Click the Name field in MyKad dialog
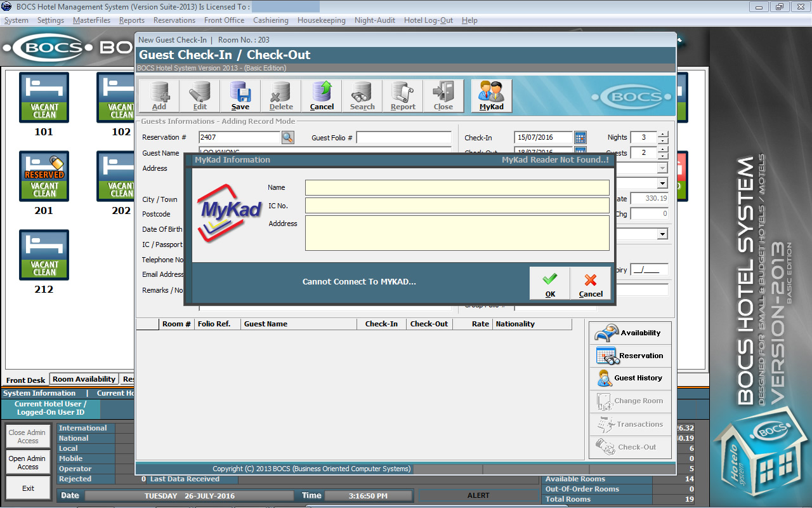Screen dimensions: 812x508 tap(457, 187)
